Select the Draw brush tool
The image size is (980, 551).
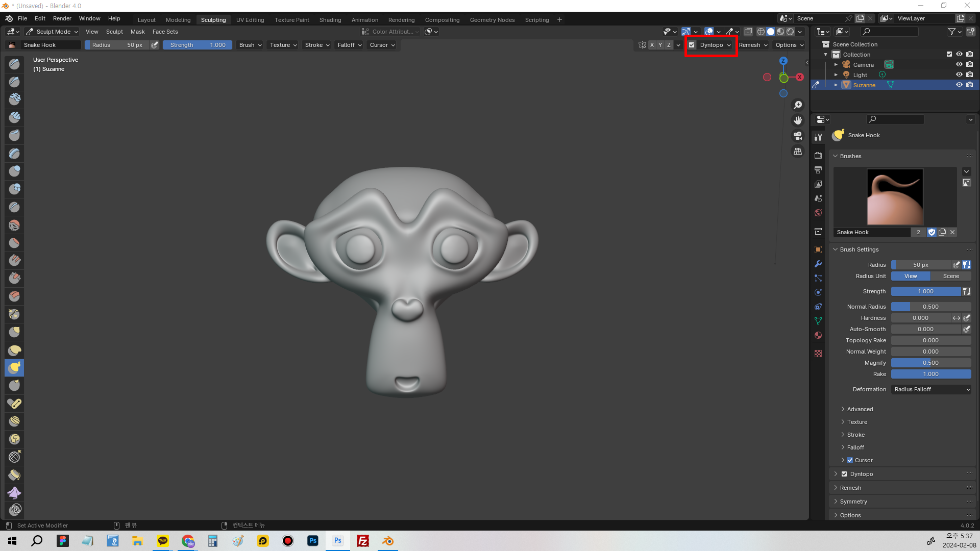[x=14, y=64]
